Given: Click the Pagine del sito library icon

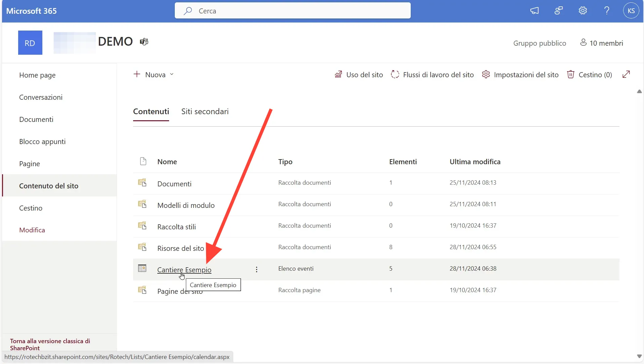Looking at the screenshot, I should (x=142, y=290).
